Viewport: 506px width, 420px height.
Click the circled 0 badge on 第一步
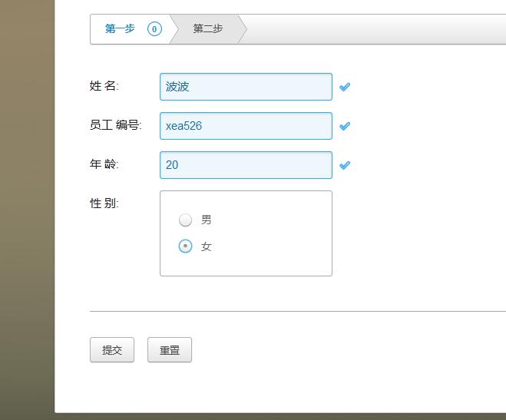[x=154, y=29]
